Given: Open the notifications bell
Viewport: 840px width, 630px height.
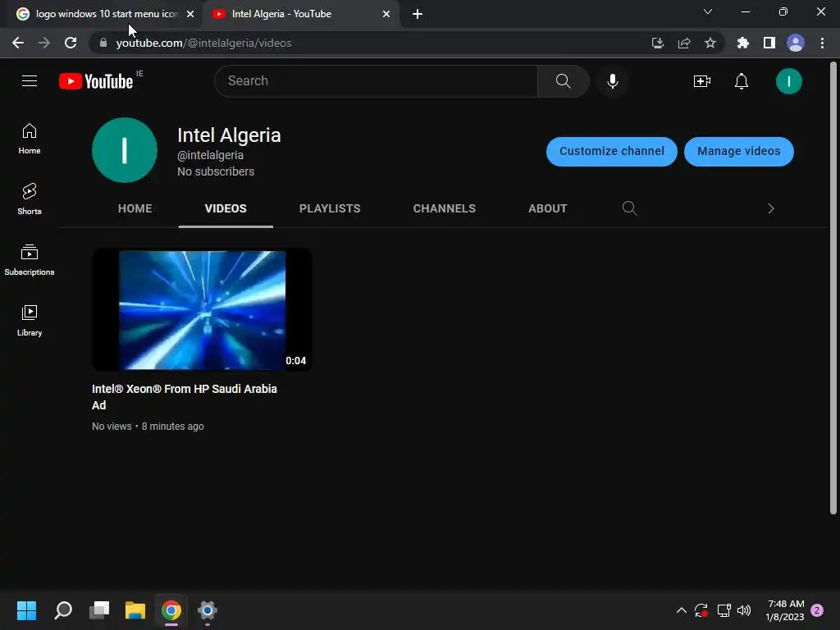Looking at the screenshot, I should coord(742,81).
